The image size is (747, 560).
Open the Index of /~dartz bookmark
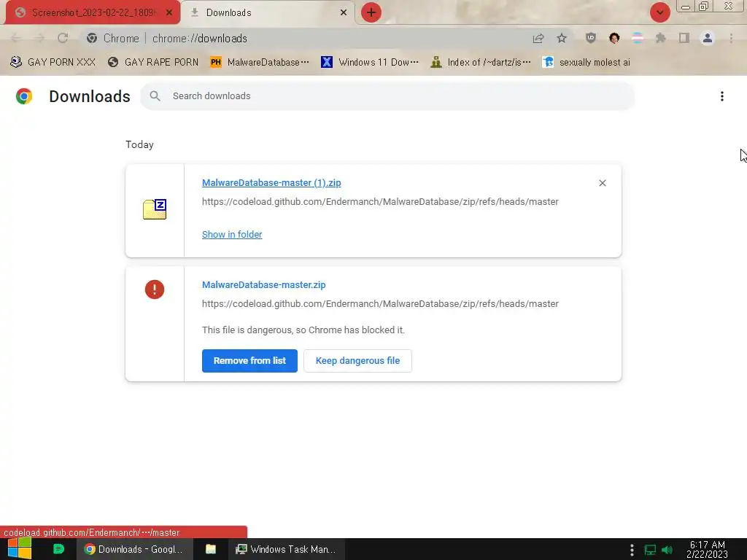coord(481,63)
